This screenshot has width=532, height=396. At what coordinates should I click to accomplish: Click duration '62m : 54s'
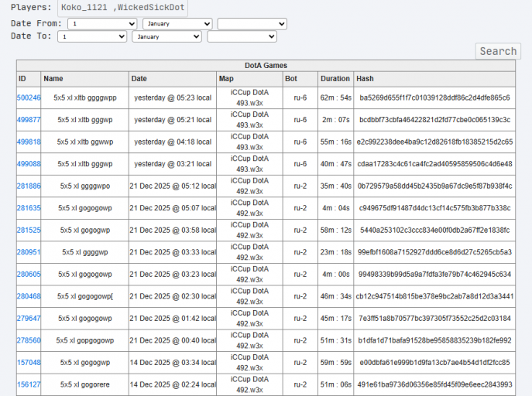336,97
